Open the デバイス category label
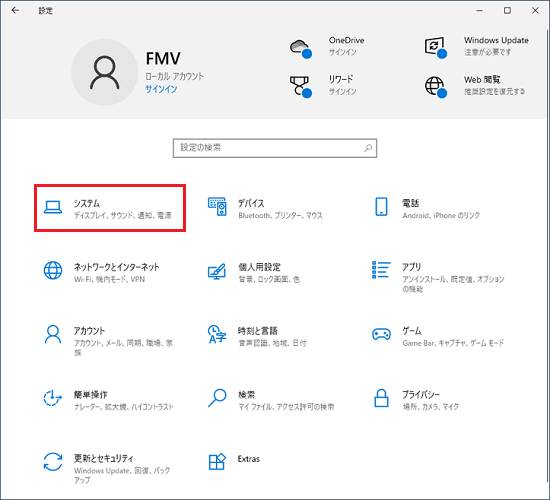Viewport: 550px width, 500px height. (251, 203)
